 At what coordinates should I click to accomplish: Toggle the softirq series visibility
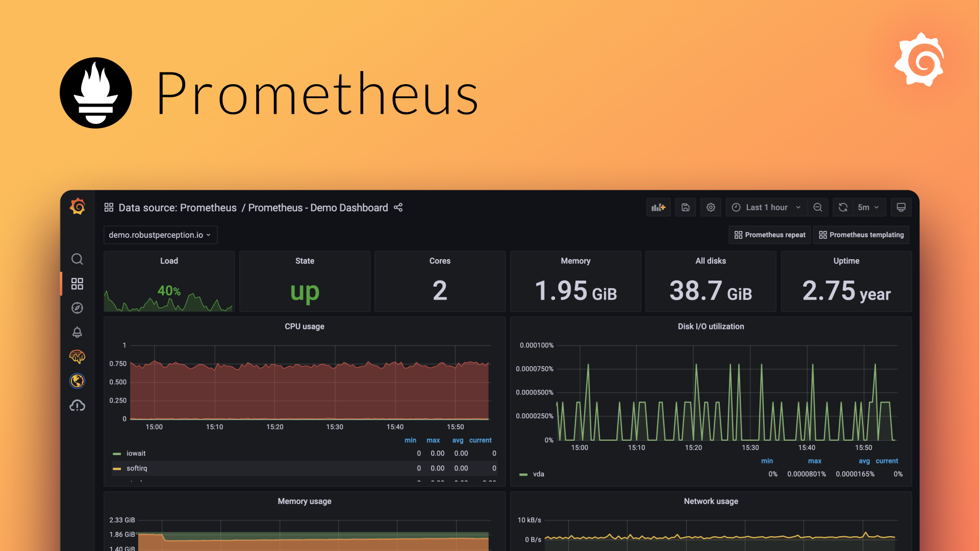[x=137, y=468]
